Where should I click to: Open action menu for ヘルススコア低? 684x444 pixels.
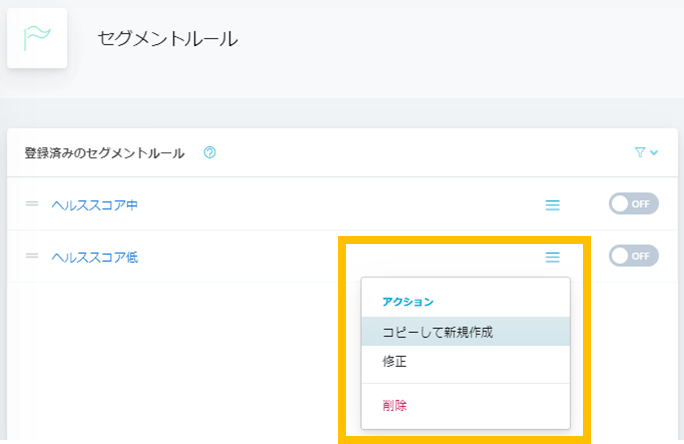(x=553, y=257)
